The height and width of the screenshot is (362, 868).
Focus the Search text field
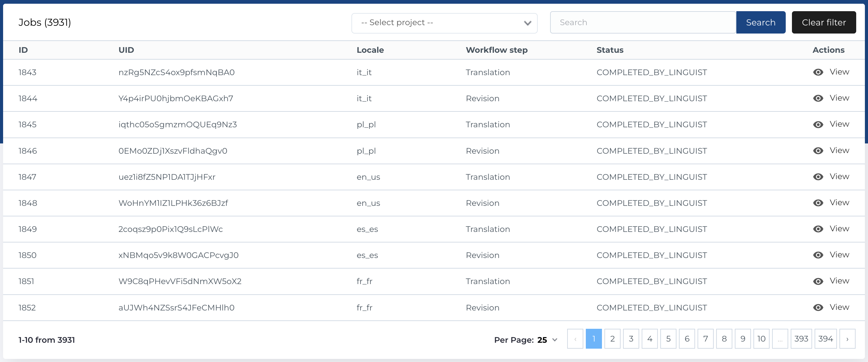point(643,23)
